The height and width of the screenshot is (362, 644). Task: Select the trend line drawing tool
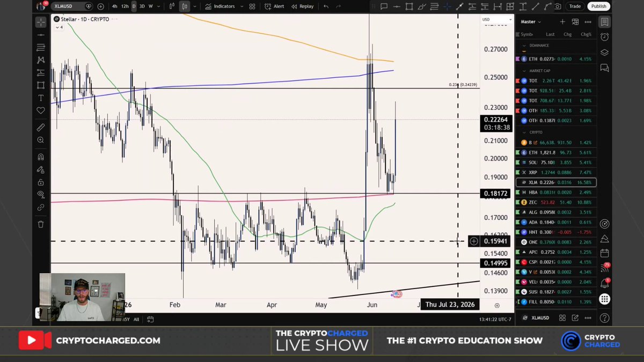click(x=41, y=35)
